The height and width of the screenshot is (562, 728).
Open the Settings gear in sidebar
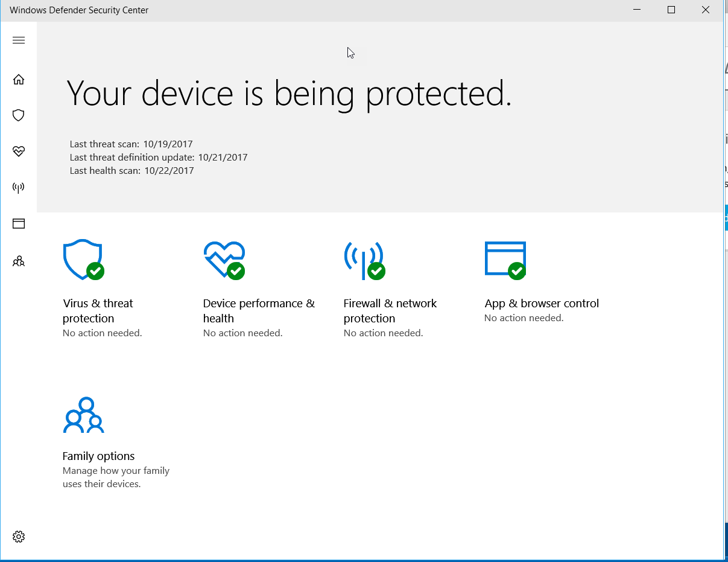pos(19,537)
